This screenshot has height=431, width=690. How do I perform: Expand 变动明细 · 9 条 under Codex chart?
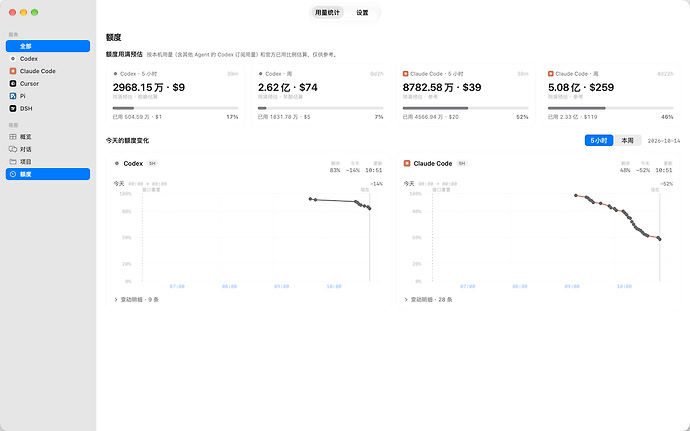tap(136, 299)
